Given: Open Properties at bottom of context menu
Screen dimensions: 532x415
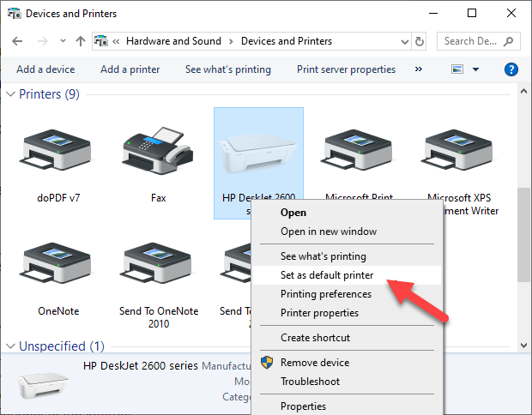Looking at the screenshot, I should tap(347, 406).
